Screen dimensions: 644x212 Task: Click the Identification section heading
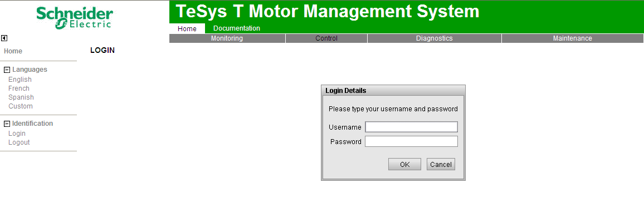click(x=32, y=124)
